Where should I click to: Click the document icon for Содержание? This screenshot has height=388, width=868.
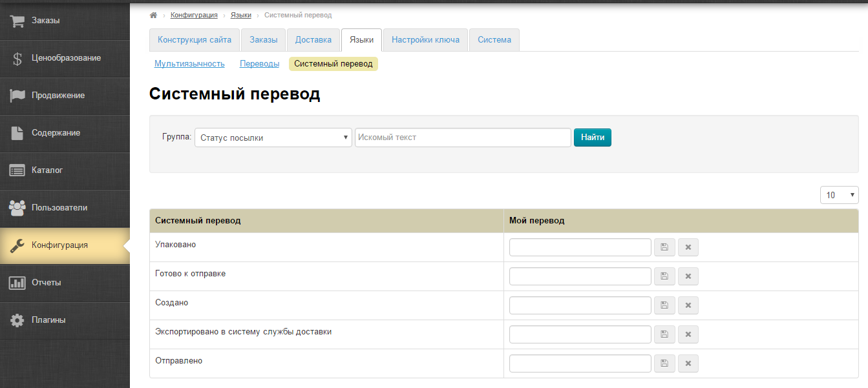click(x=17, y=132)
